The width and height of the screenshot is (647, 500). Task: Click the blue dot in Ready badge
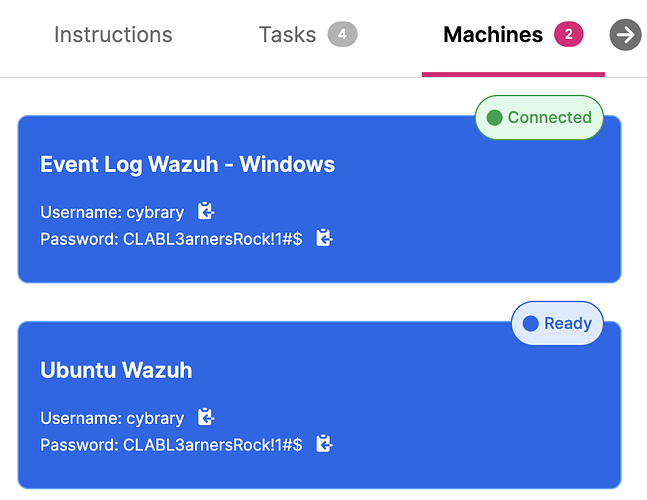(x=531, y=324)
